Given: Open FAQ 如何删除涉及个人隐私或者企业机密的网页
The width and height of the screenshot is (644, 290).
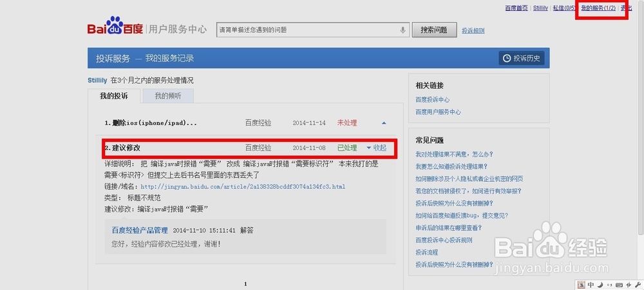Looking at the screenshot, I should (469, 179).
